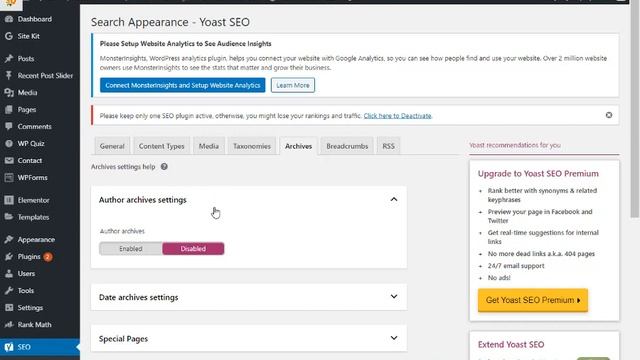Switch to the Content Types tab
The height and width of the screenshot is (360, 640).
tap(162, 146)
